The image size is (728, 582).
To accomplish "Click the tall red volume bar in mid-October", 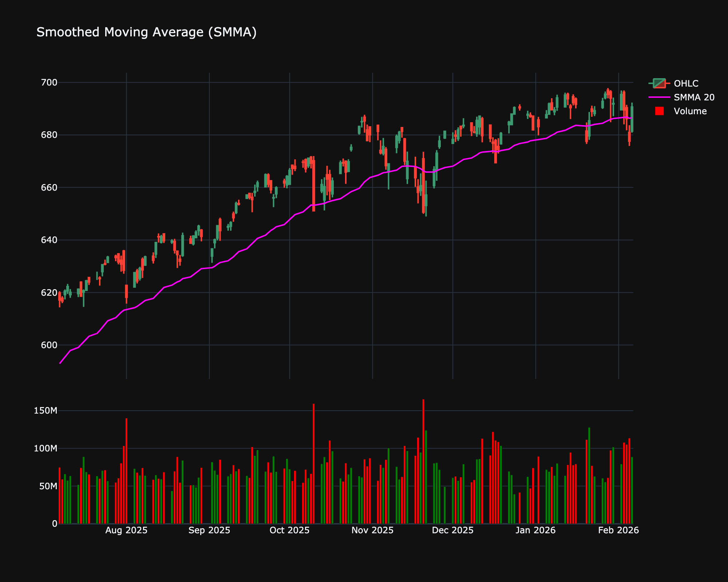I will 314,464.
